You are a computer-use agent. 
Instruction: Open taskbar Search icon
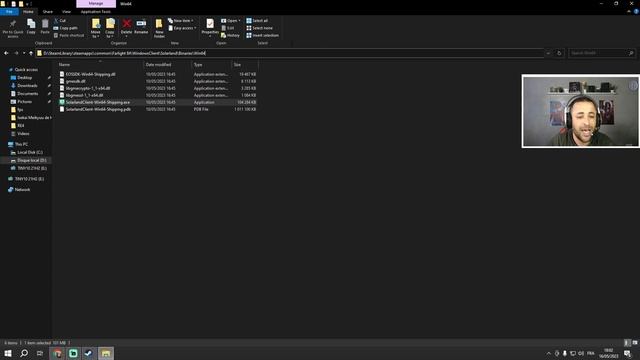coord(24,353)
